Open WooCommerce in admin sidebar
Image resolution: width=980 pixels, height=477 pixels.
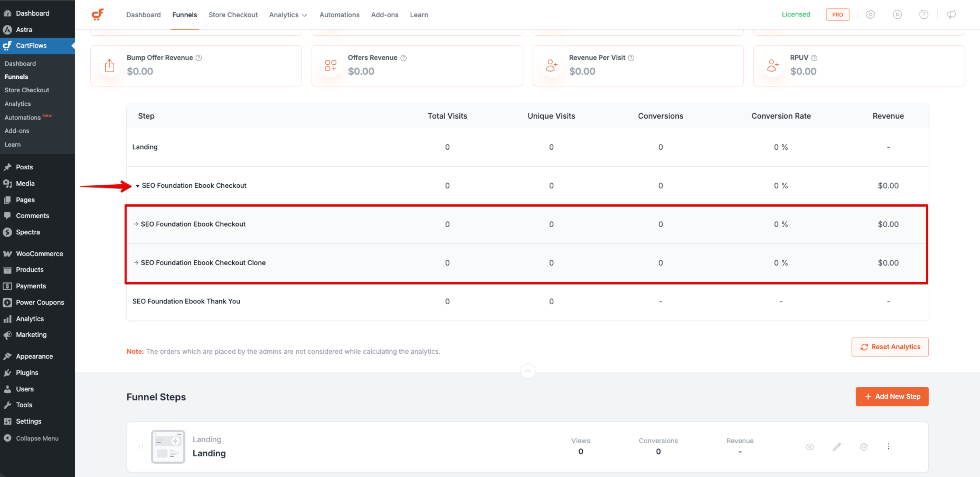point(39,254)
